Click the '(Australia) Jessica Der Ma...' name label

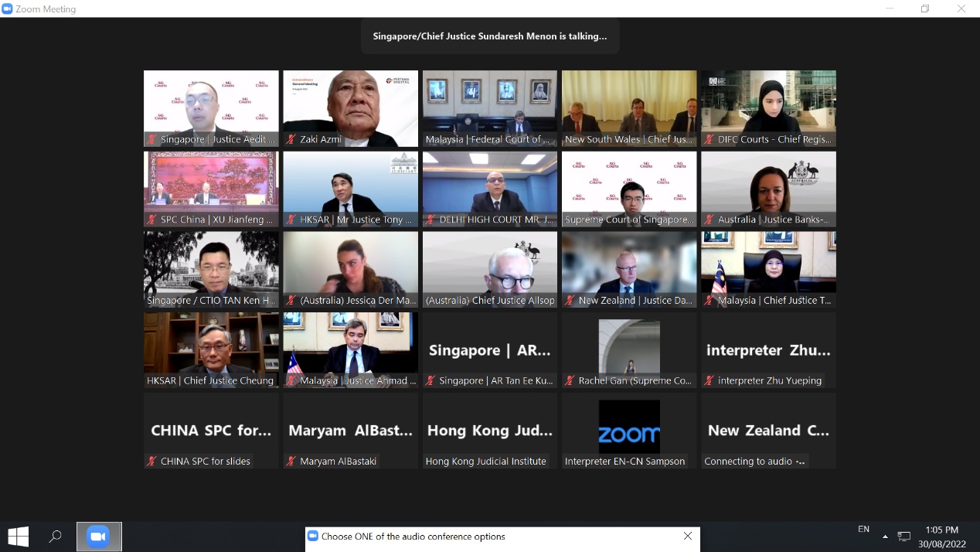click(357, 301)
